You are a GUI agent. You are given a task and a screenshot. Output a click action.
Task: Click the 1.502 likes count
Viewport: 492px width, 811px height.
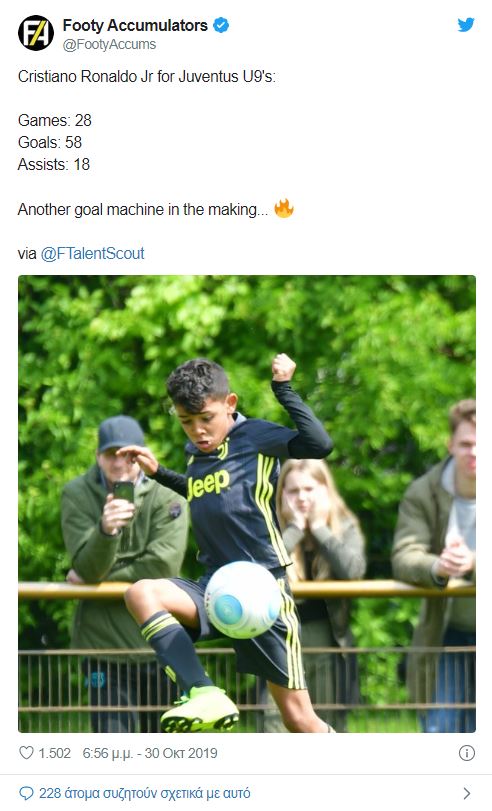[54, 753]
